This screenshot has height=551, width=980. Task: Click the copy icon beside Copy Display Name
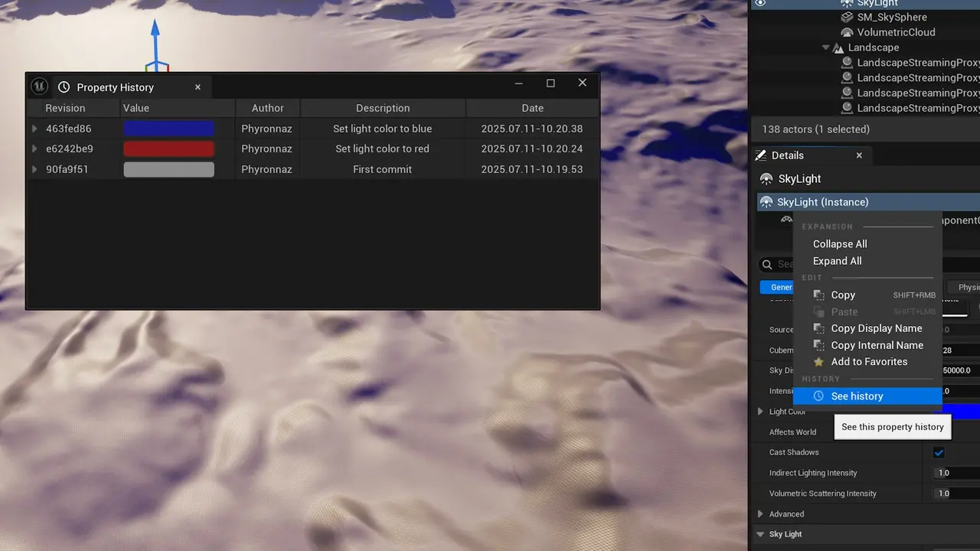coord(818,328)
